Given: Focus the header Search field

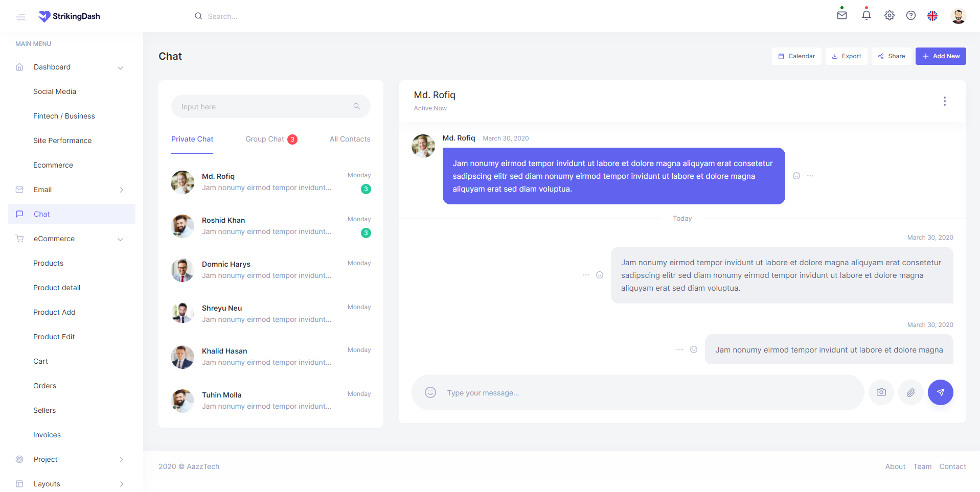Looking at the screenshot, I should pos(222,16).
